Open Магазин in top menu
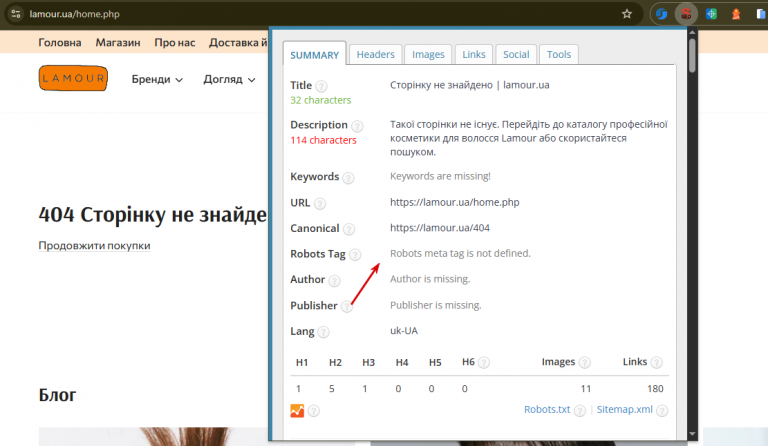The image size is (768, 446). [x=118, y=43]
